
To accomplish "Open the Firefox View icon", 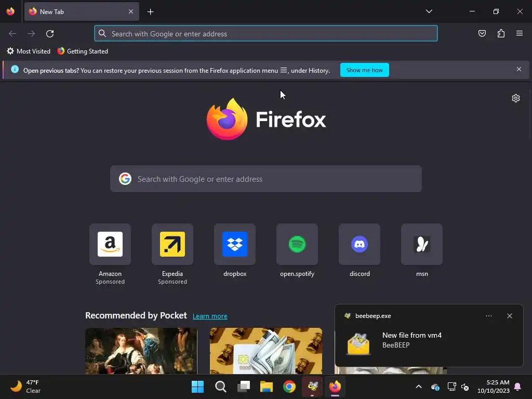I will tap(10, 11).
